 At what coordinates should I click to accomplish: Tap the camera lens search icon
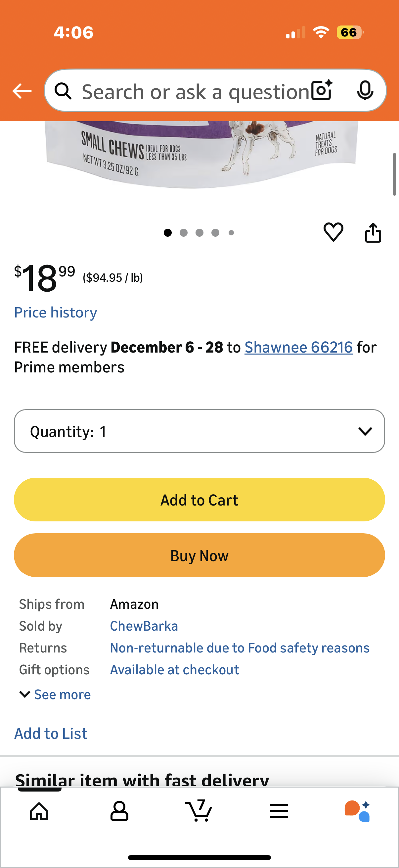322,90
